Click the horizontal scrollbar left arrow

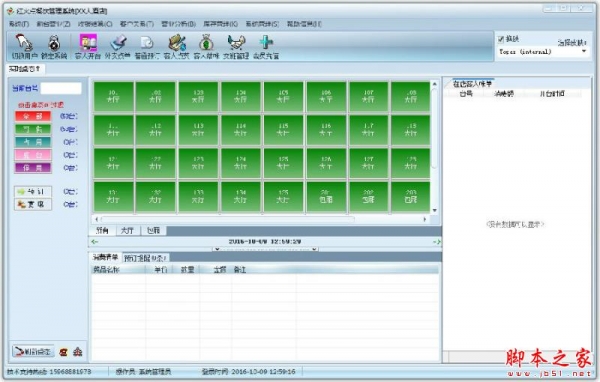pos(96,219)
